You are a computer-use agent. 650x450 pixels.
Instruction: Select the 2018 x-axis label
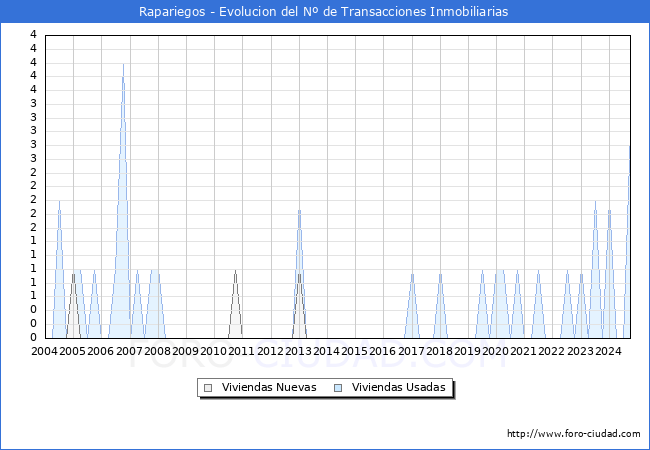(x=439, y=351)
